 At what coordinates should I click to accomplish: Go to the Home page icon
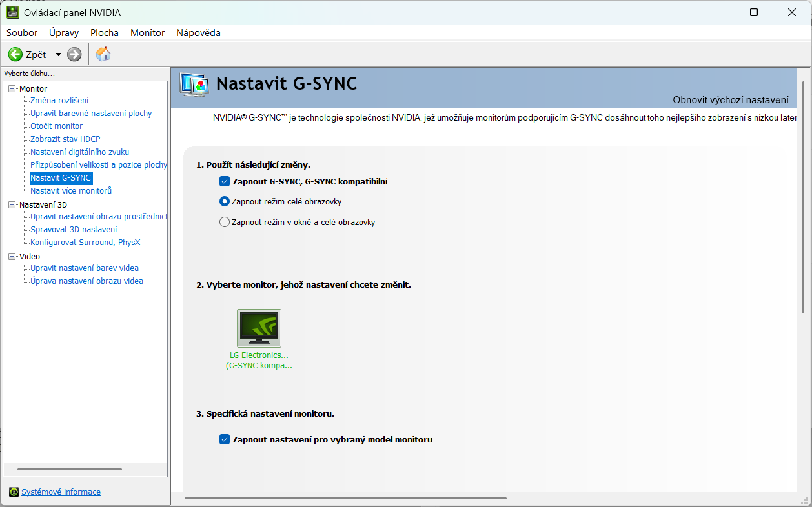(103, 54)
